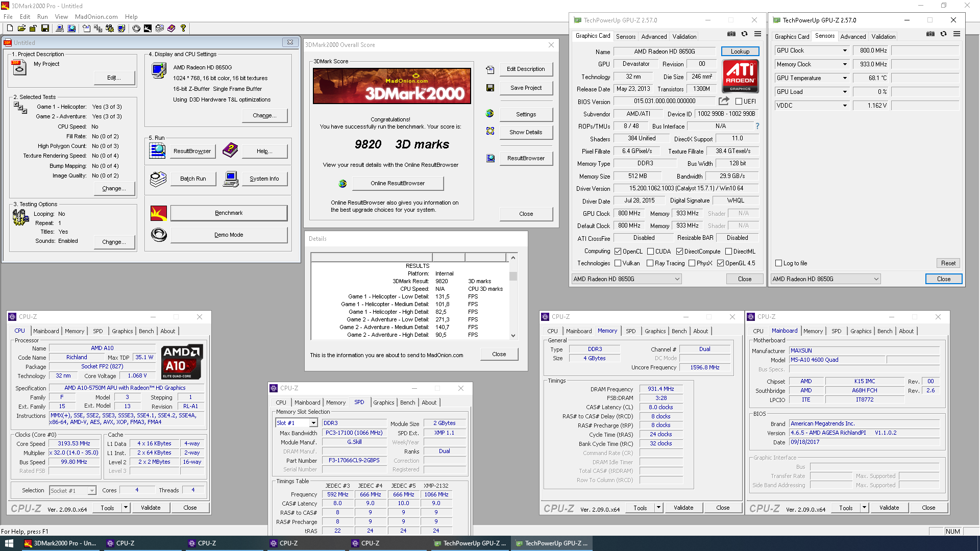The width and height of the screenshot is (980, 551).
Task: Click the Save floppy disk toolbar icon
Action: [45, 29]
